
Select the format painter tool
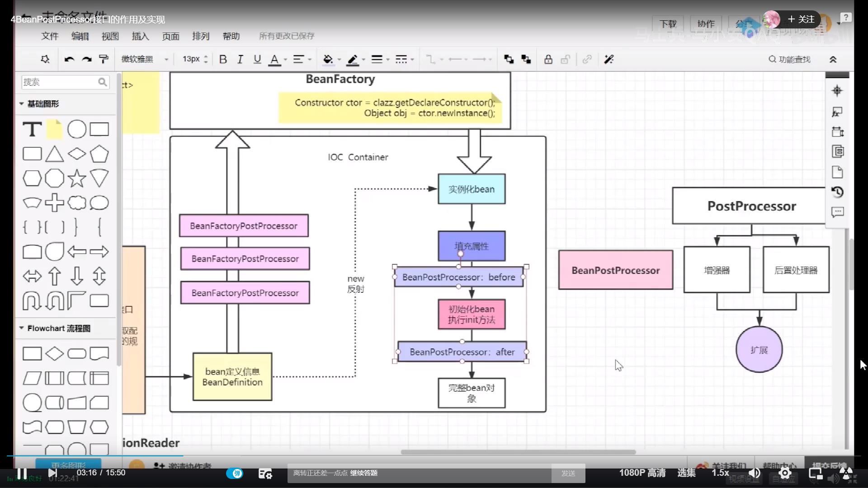(104, 59)
